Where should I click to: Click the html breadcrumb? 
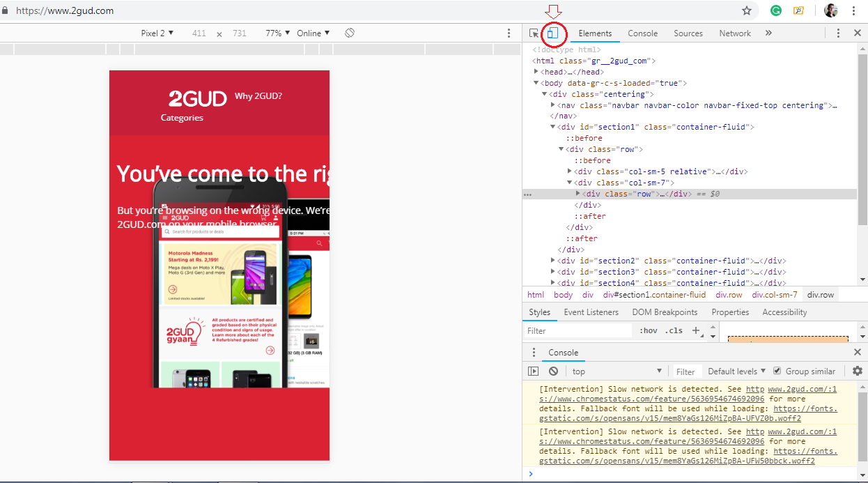click(x=536, y=295)
